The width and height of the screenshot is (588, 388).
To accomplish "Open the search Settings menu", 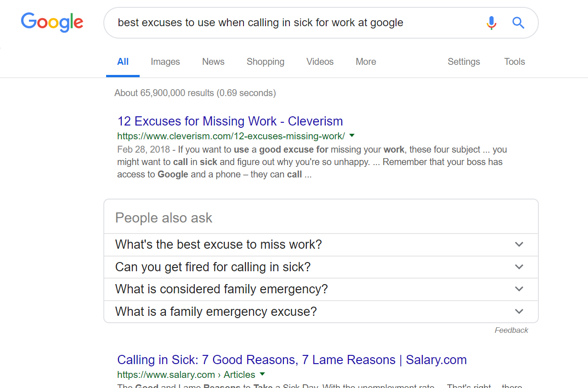I will [x=464, y=62].
